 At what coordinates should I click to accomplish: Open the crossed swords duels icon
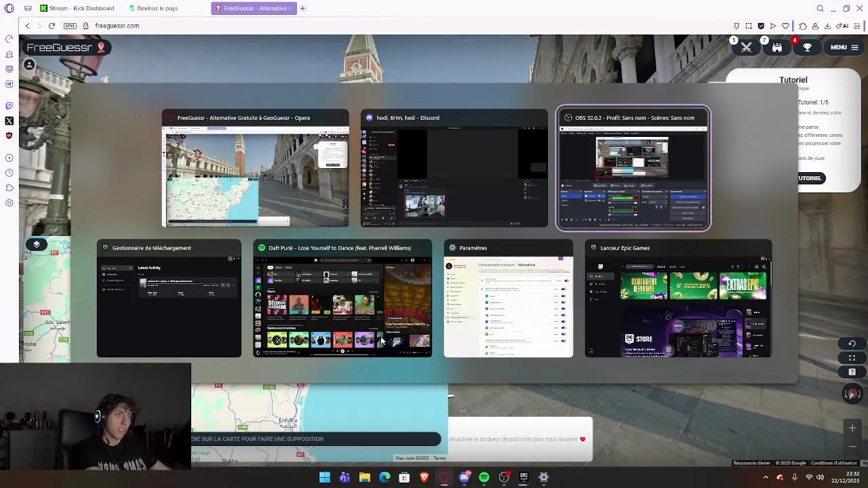(x=746, y=47)
